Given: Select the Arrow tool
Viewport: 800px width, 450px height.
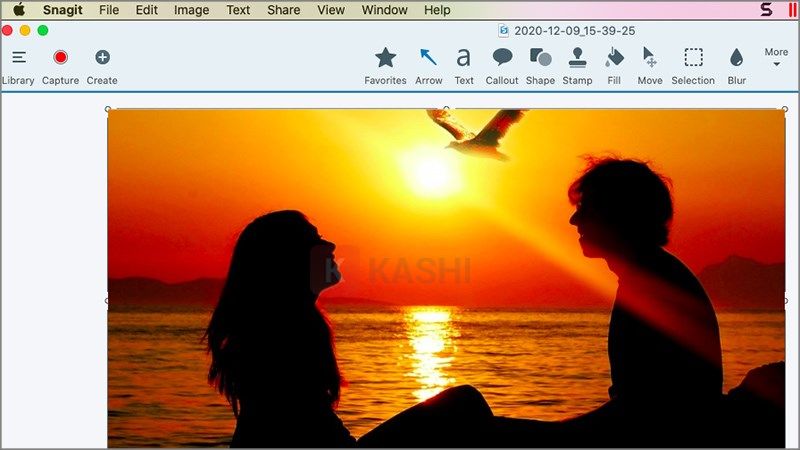Looking at the screenshot, I should (x=429, y=66).
